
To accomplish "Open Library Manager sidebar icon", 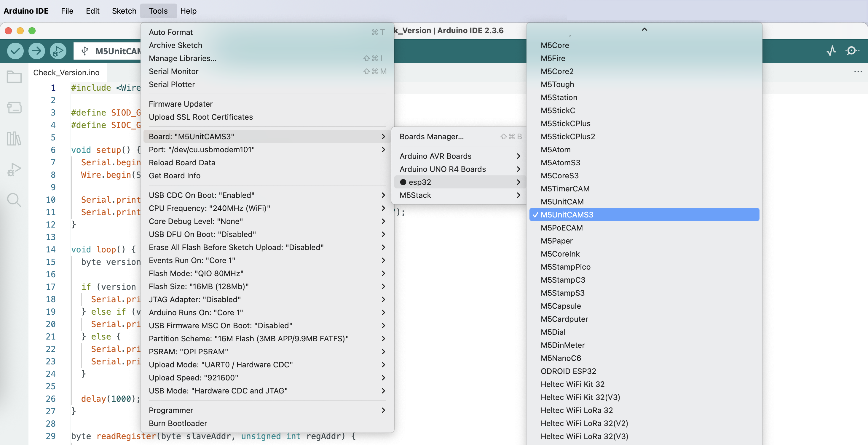I will [14, 138].
